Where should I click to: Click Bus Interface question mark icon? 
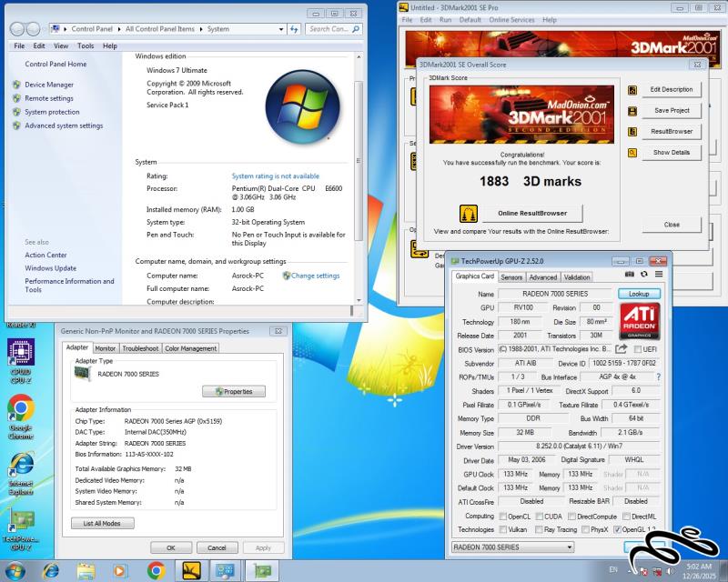[x=658, y=376]
